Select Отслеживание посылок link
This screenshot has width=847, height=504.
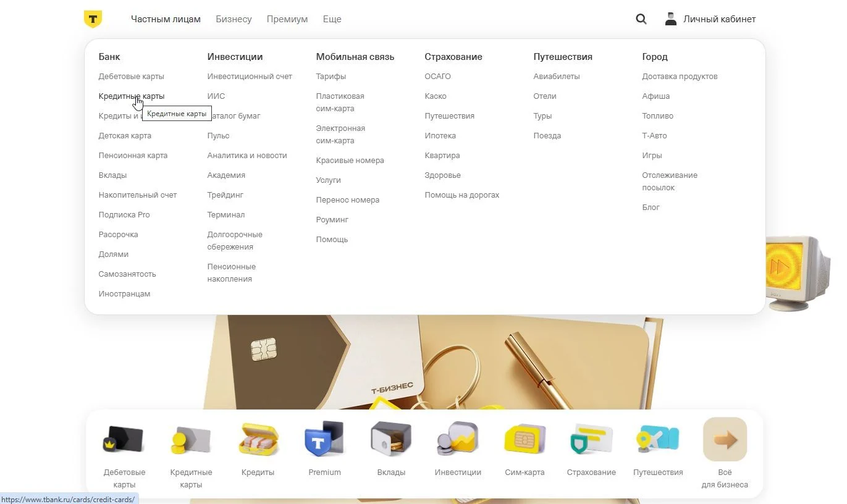670,182
